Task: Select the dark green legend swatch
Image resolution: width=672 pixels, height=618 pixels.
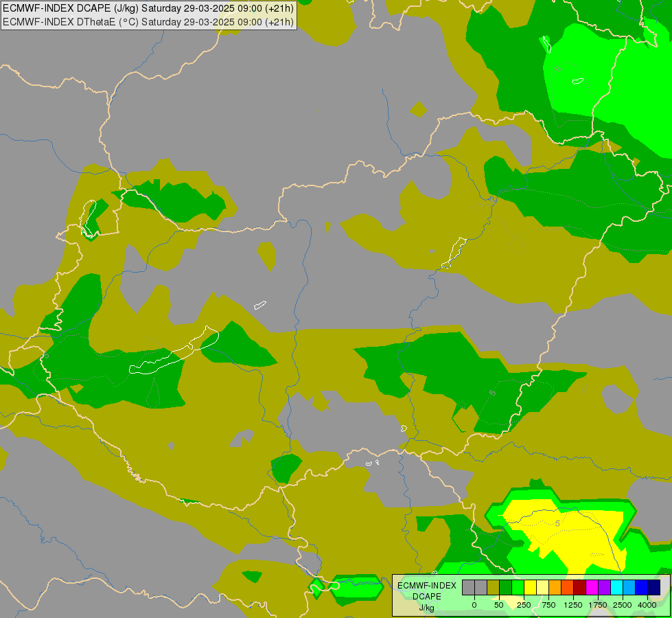Action: [506, 587]
